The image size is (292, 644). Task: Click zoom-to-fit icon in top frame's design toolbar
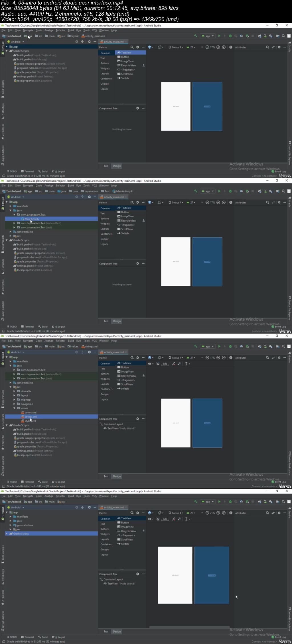(224, 47)
